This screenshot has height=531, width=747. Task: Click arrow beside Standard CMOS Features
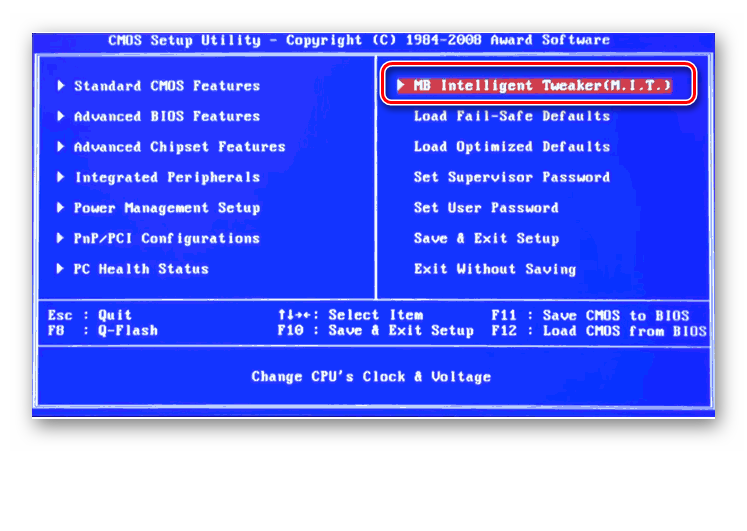61,86
